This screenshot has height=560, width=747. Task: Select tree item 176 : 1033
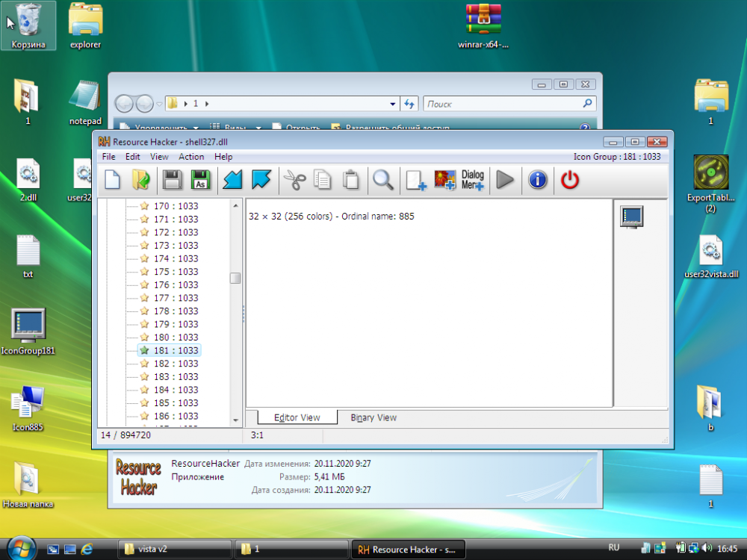pos(176,284)
